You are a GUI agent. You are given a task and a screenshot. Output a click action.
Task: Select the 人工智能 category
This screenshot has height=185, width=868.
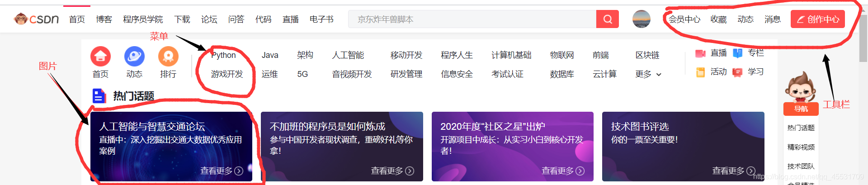tap(348, 55)
